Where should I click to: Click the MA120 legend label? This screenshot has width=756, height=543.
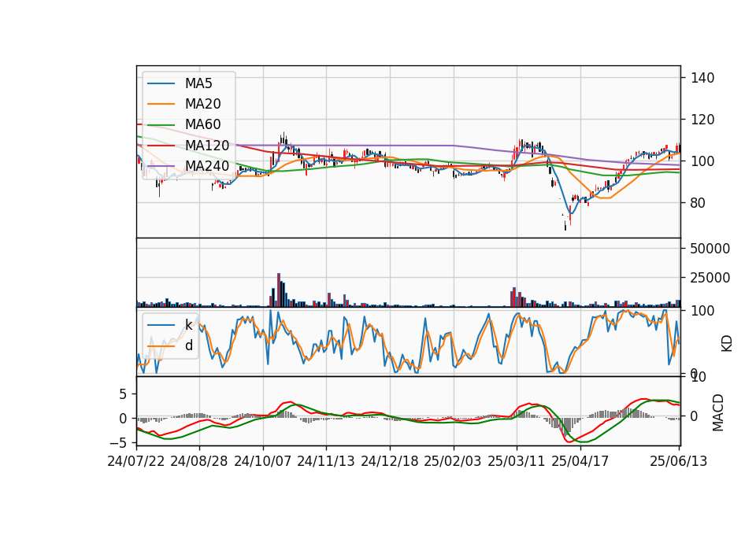(207, 145)
